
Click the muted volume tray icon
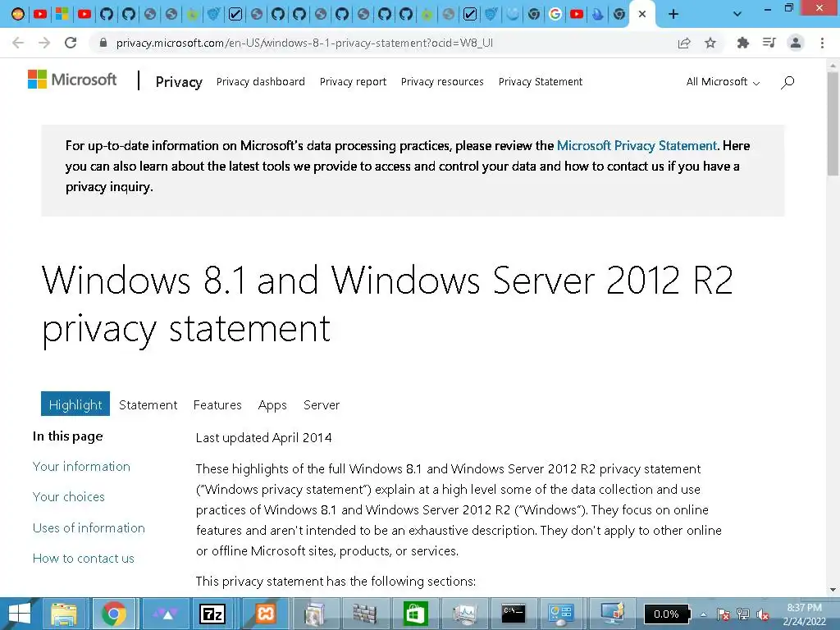tap(763, 614)
